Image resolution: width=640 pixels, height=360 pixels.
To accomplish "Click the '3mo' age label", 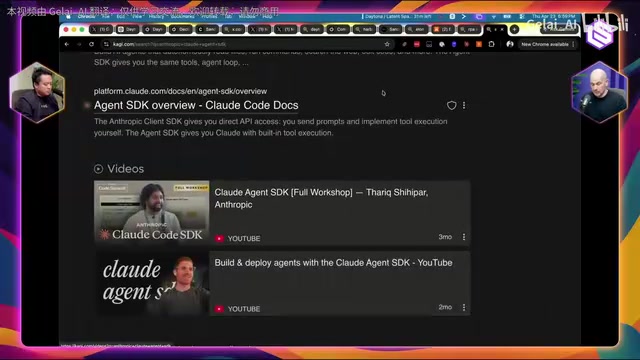I will point(445,237).
